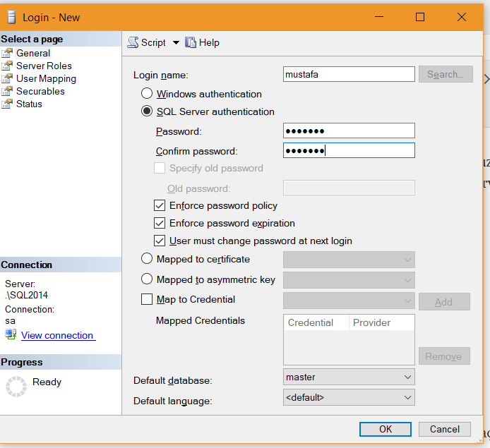Viewport: 490px width, 448px height.
Task: Click the Help toolbar label
Action: coord(209,42)
